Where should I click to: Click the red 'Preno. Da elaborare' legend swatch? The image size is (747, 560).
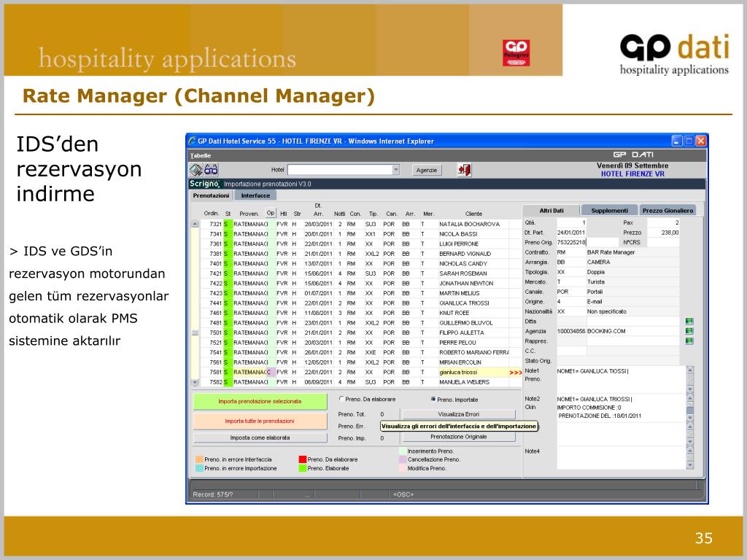click(x=302, y=459)
